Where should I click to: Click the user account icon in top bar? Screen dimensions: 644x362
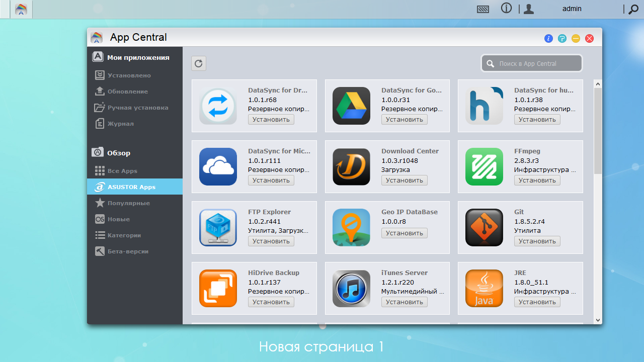[528, 9]
